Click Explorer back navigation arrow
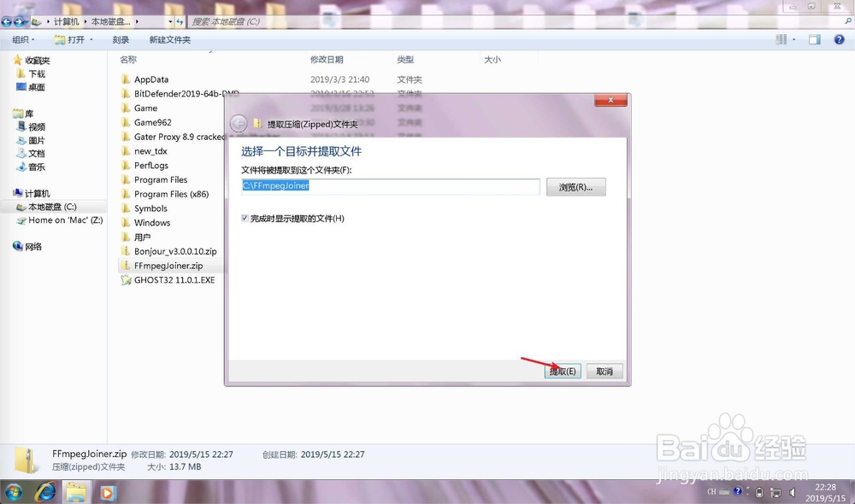 [x=7, y=22]
